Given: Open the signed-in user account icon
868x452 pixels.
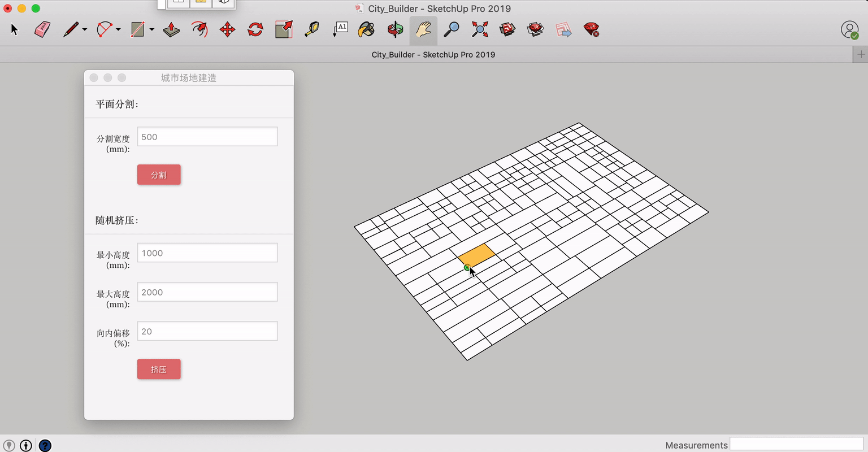Looking at the screenshot, I should 850,30.
